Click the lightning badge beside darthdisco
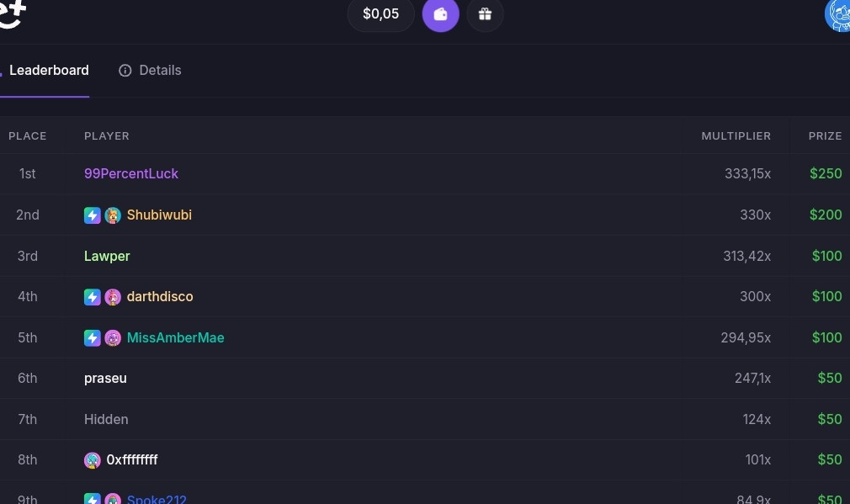The width and height of the screenshot is (850, 504). (x=93, y=297)
